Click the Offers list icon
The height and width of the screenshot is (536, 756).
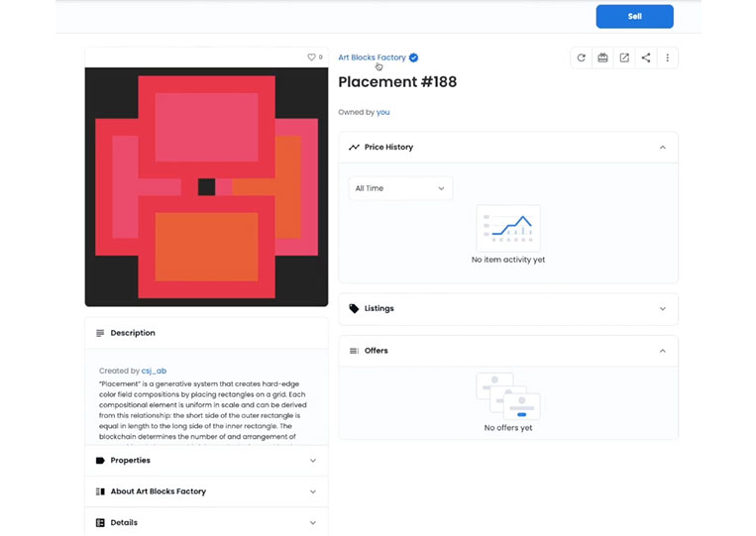click(x=354, y=351)
